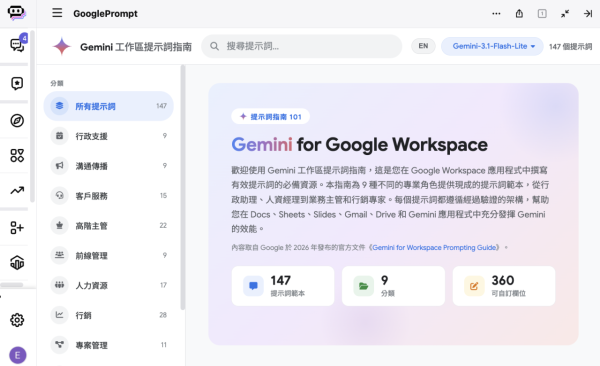Click the Gemini 工作區提示詞指南 heading

[x=136, y=47]
